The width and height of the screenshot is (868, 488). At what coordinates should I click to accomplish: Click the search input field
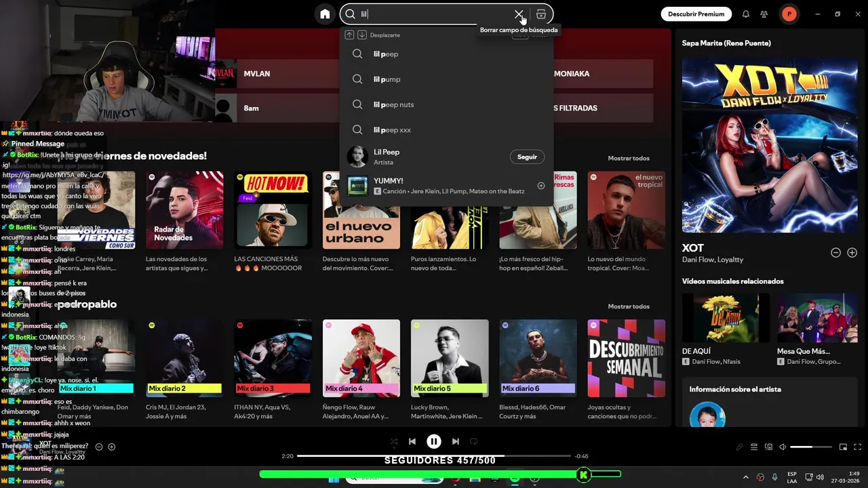click(x=434, y=14)
